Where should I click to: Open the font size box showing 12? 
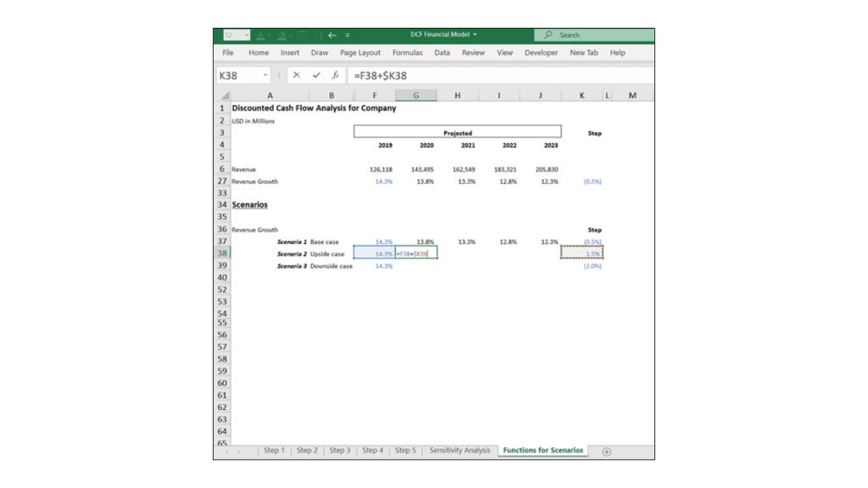[x=236, y=35]
